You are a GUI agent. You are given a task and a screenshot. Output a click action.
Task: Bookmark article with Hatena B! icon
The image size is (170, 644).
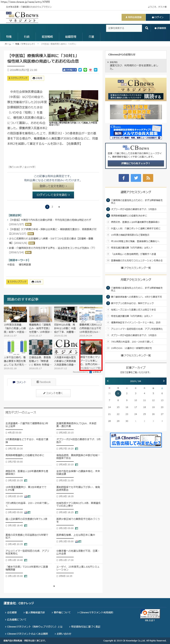[95, 70]
